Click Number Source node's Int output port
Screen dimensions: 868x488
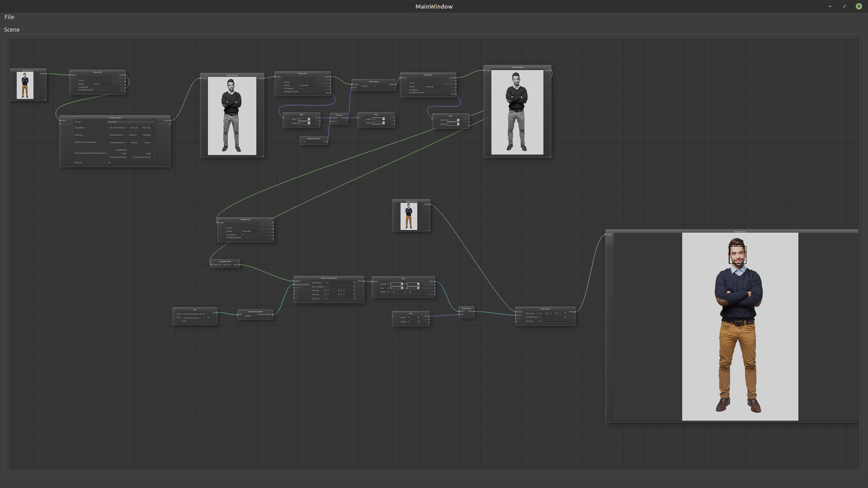(327, 141)
